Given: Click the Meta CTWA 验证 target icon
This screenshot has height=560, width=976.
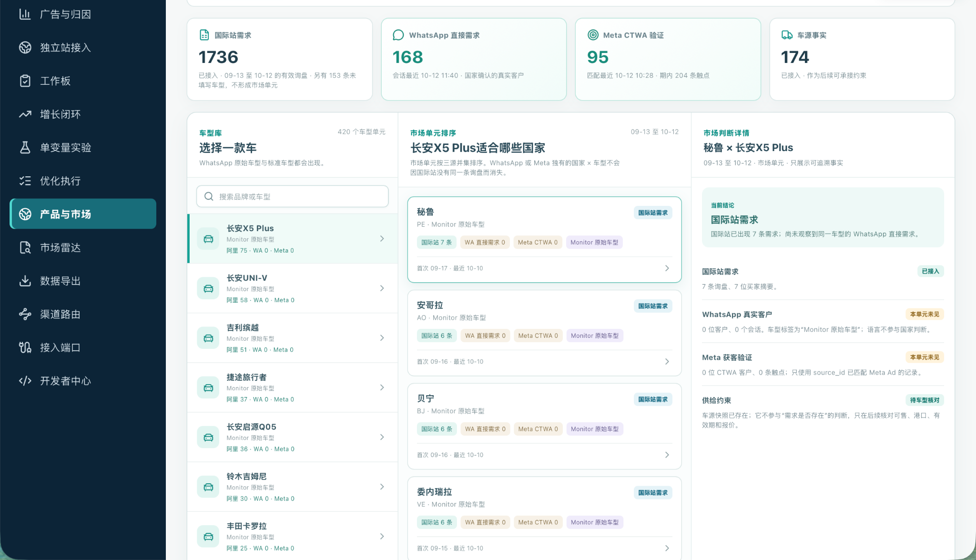Looking at the screenshot, I should [x=593, y=35].
